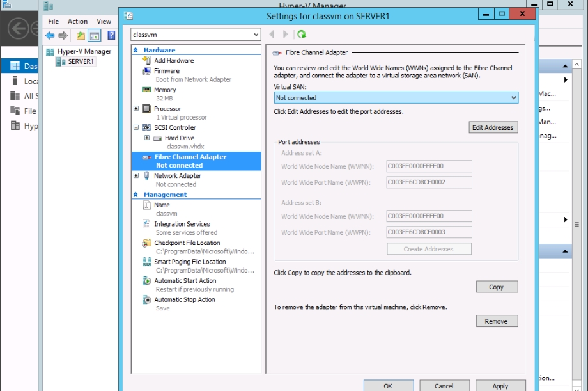588x391 pixels.
Task: Click the refresh icon in settings toolbar
Action: click(x=302, y=35)
